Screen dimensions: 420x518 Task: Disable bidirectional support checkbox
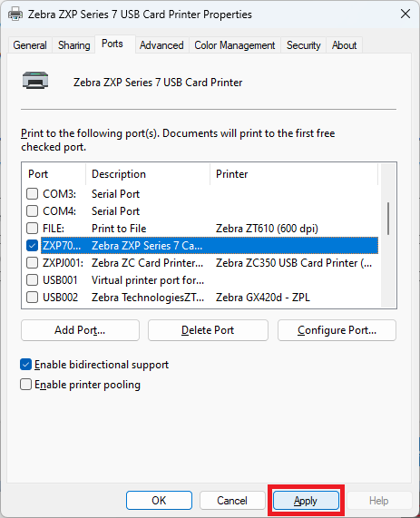pyautogui.click(x=25, y=365)
